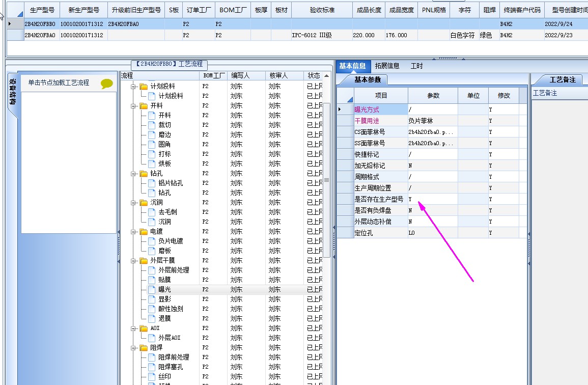Viewport: 588px width, 385px height.
Task: Click the AOI folder icon
Action: pos(144,328)
